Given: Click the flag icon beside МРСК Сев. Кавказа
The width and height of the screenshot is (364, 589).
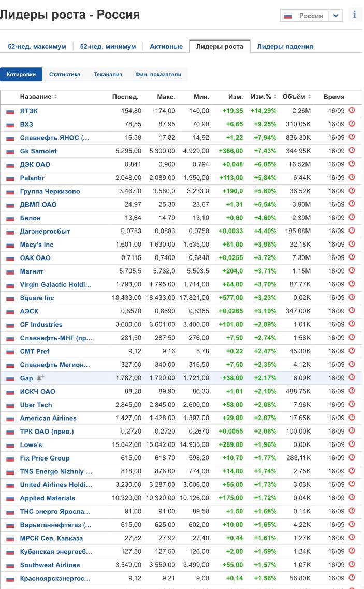Looking at the screenshot, I should point(10,539).
